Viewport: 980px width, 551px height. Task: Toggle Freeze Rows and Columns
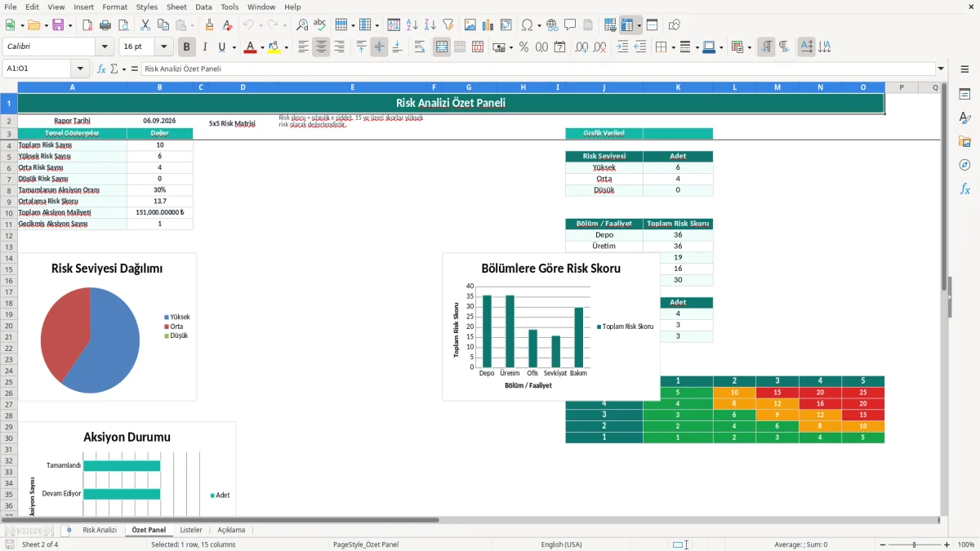(627, 25)
